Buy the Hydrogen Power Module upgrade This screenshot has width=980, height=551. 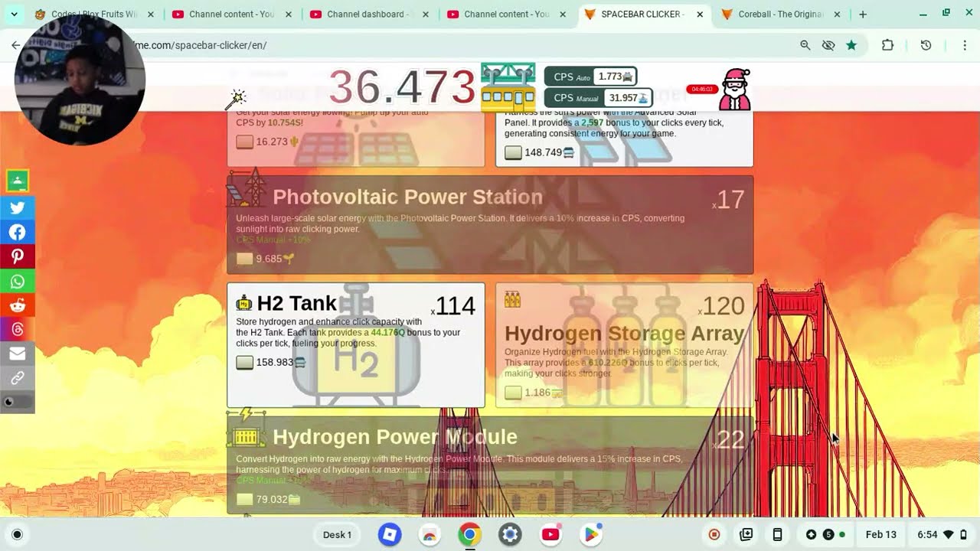(490, 465)
